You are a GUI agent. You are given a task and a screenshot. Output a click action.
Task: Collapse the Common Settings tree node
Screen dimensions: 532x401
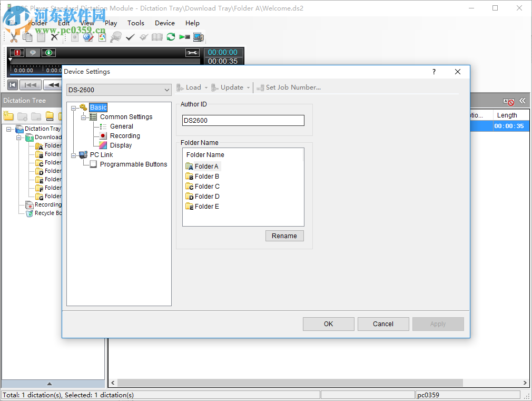83,118
